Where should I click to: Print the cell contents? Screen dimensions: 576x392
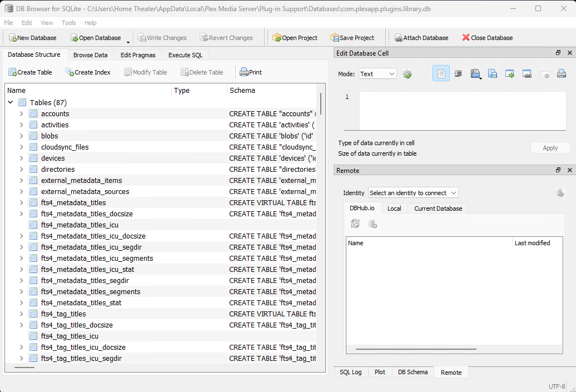[561, 73]
